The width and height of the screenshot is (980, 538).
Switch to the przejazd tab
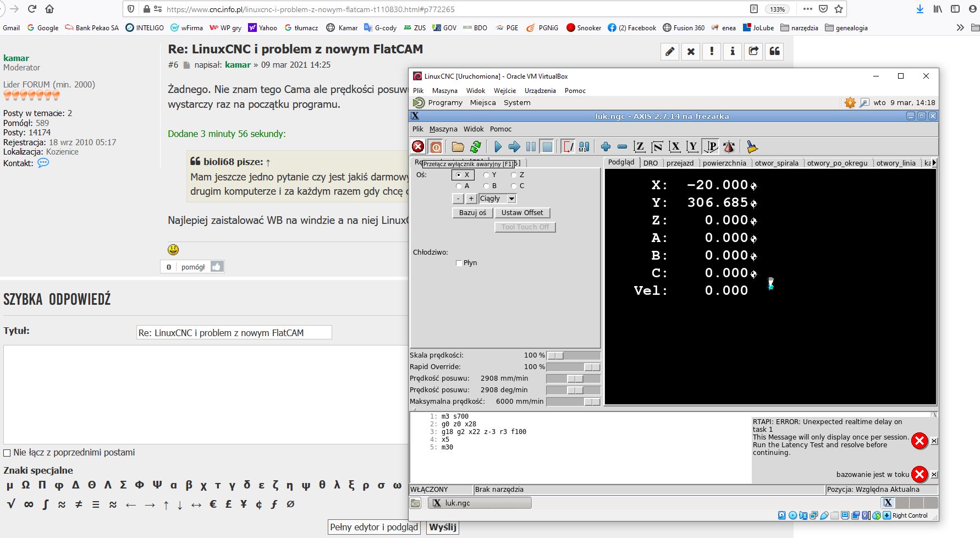point(680,163)
